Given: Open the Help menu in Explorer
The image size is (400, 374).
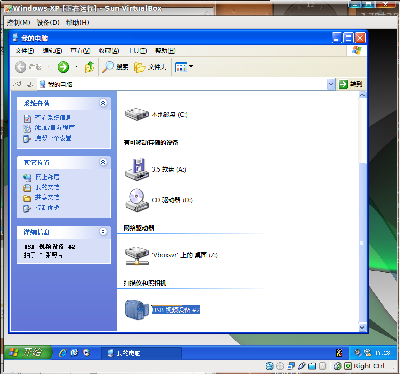Looking at the screenshot, I should (x=165, y=51).
